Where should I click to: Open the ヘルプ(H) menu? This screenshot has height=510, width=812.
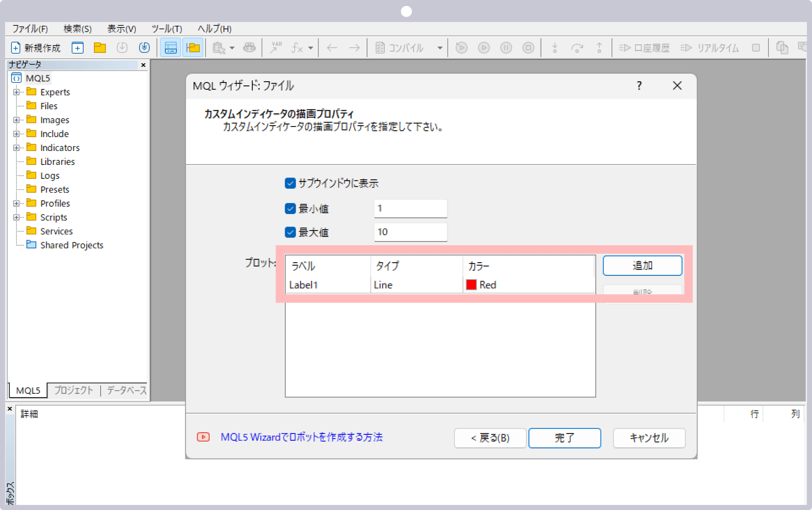click(x=214, y=29)
